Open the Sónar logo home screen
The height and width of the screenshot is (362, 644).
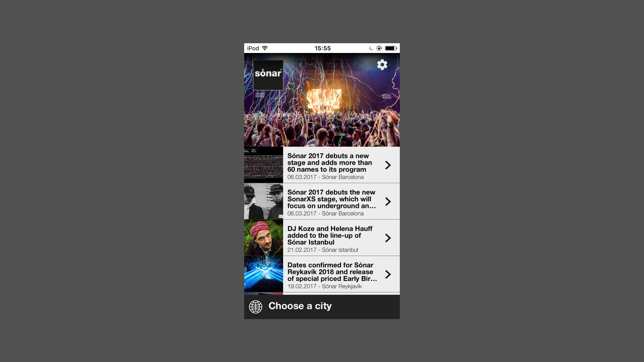point(268,74)
